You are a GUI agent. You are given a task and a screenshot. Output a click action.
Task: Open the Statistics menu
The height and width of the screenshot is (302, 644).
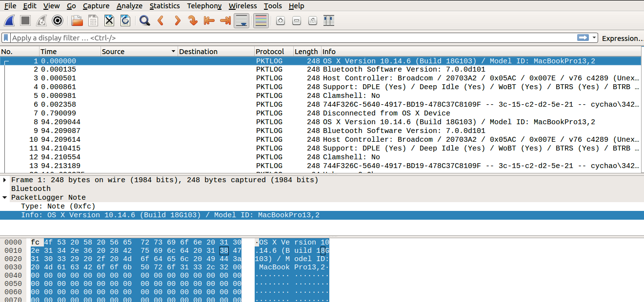[x=164, y=6]
